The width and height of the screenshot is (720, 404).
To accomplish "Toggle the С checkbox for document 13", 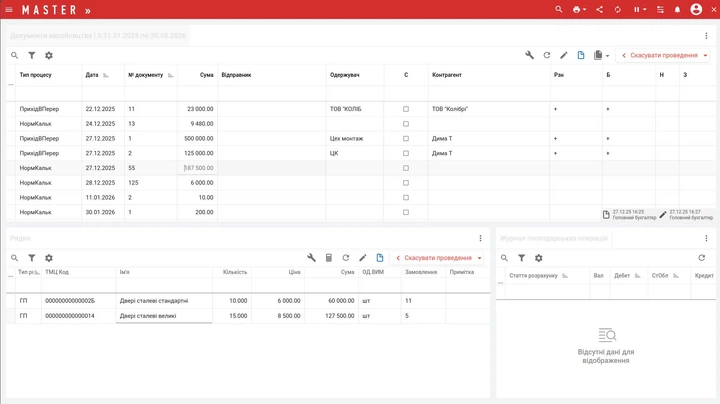I will pos(406,124).
